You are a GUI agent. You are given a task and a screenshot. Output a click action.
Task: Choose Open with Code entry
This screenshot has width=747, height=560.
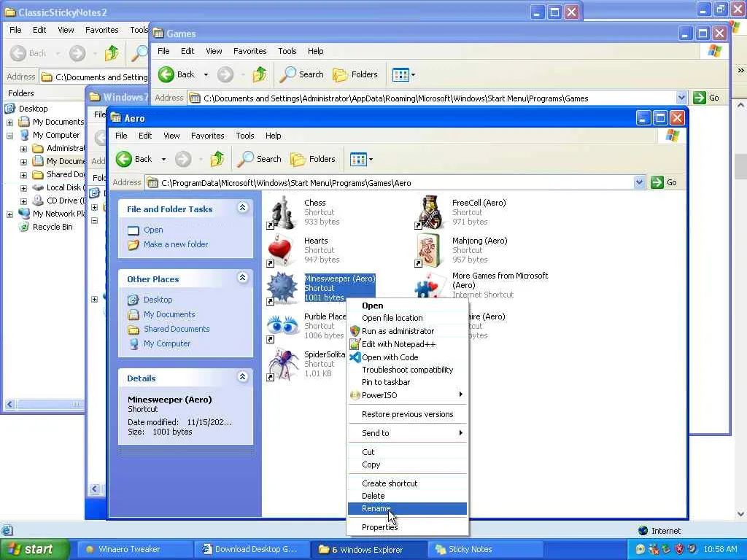click(x=407, y=357)
